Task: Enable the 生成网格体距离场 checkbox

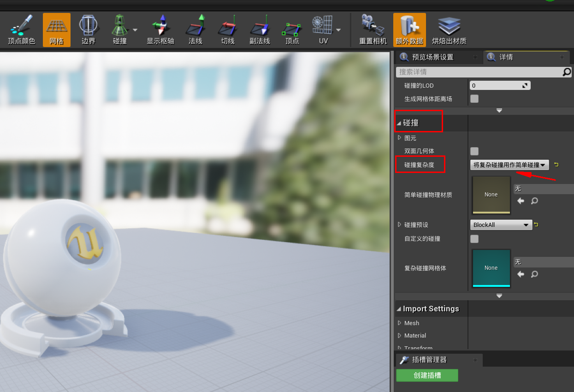Action: 474,98
